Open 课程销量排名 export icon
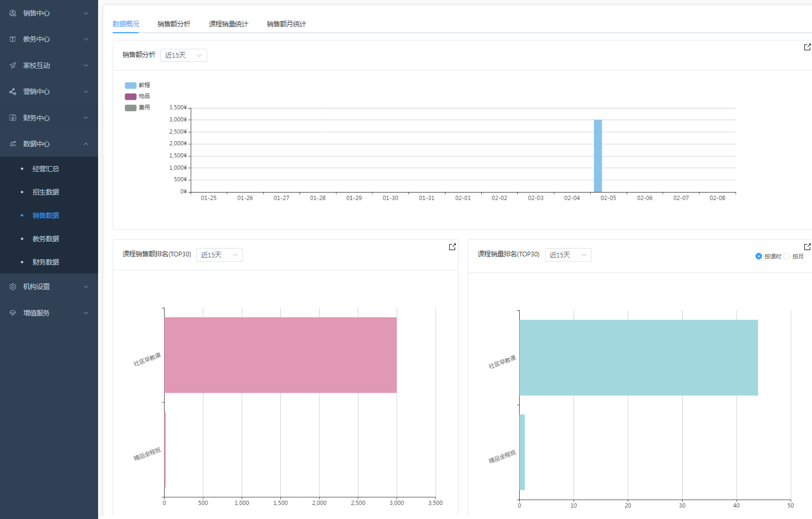 point(807,247)
